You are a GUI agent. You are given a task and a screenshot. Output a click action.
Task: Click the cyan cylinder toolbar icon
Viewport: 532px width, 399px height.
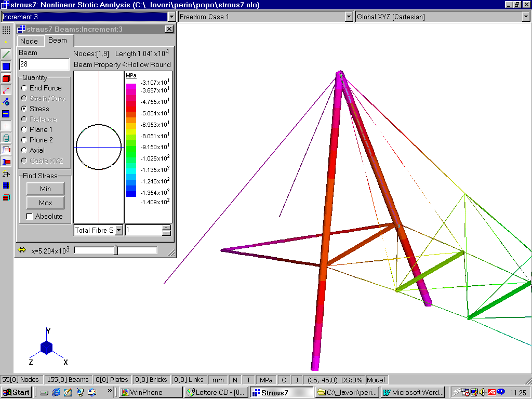[6, 138]
